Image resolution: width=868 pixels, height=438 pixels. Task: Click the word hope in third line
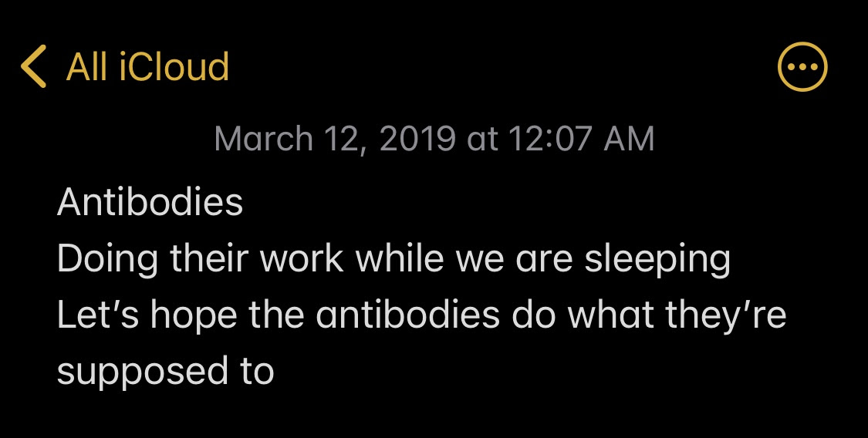click(194, 316)
